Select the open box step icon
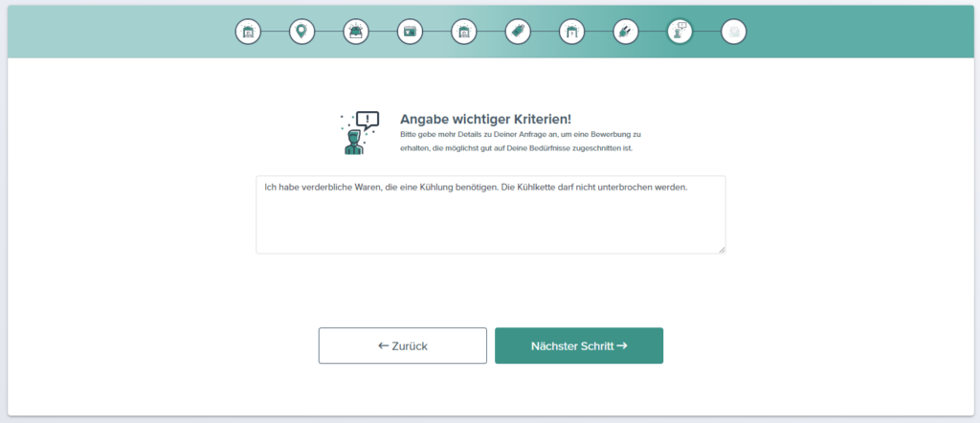The image size is (980, 423). pyautogui.click(x=356, y=32)
